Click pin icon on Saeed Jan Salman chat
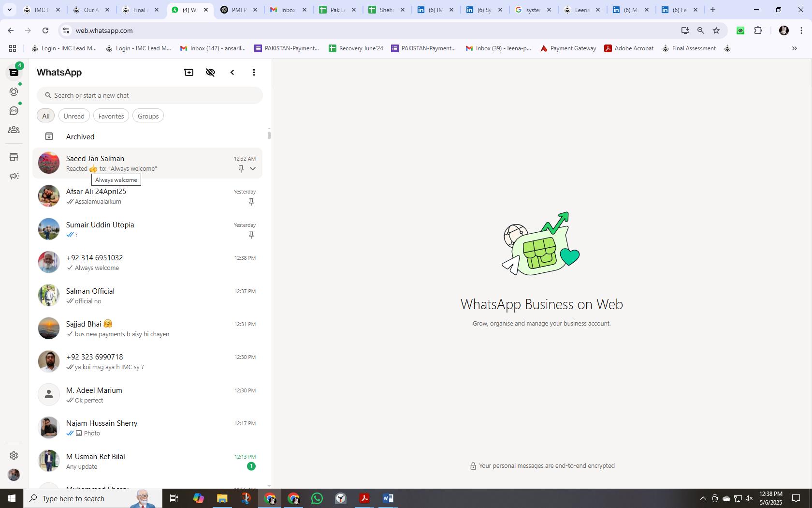Viewport: 812px width, 508px height. [241, 168]
